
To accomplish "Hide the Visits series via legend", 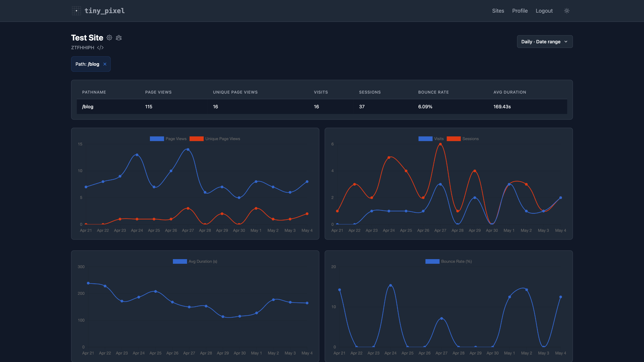I will [x=431, y=139].
